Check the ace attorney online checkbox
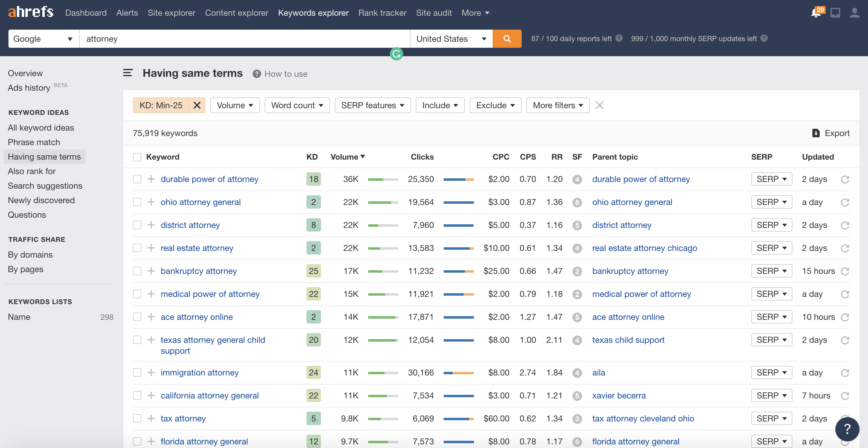Screen dimensions: 868x448 (x=137, y=317)
